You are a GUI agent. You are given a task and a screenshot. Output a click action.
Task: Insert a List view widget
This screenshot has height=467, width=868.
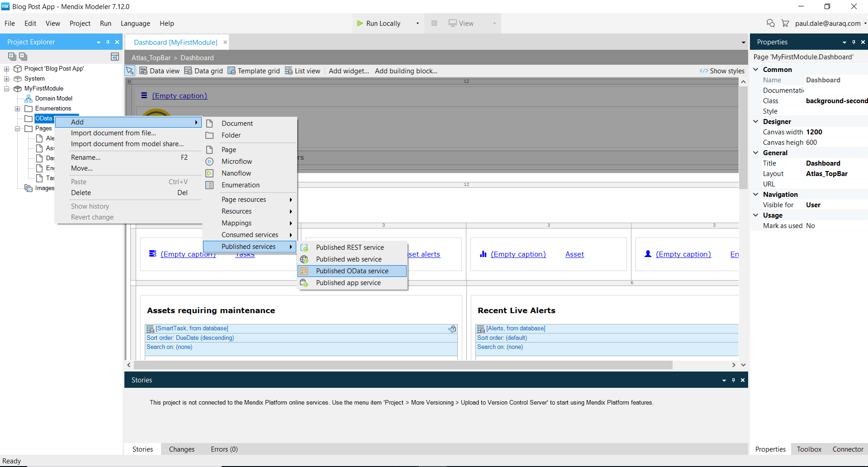point(302,71)
